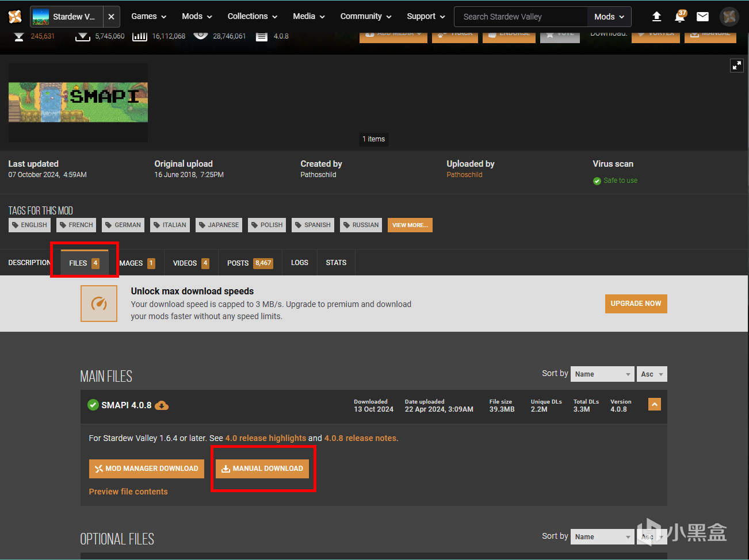This screenshot has width=749, height=560.
Task: Switch to the Description tab
Action: tap(29, 263)
